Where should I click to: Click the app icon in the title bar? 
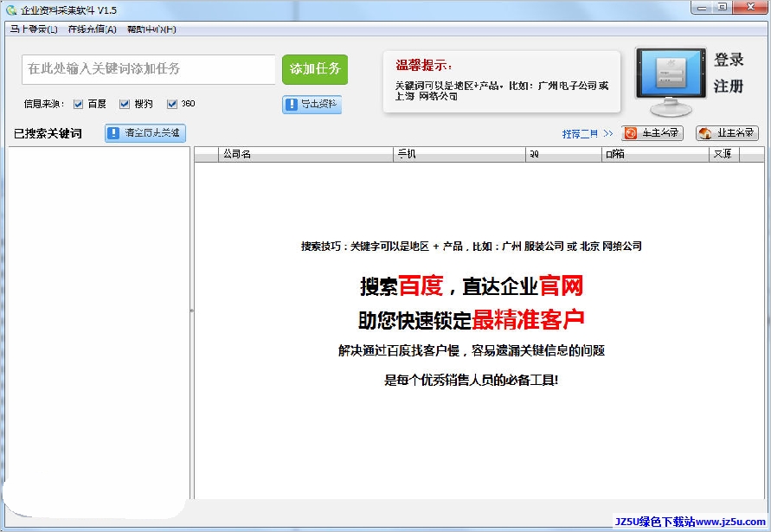pos(11,10)
